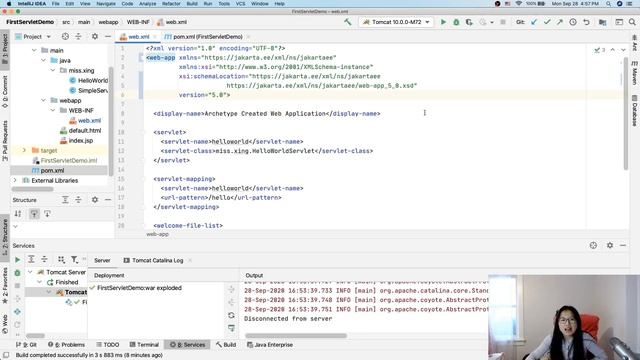Collapse all in Project panel

click(x=78, y=37)
